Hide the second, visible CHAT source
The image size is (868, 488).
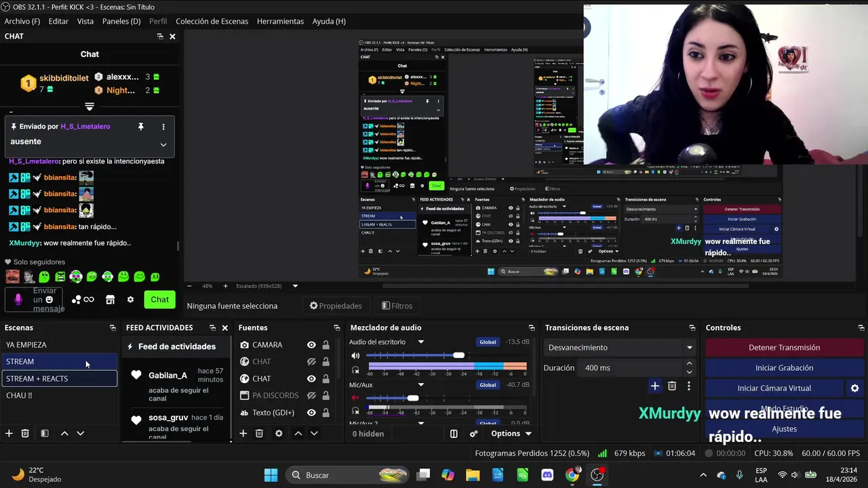(x=311, y=379)
